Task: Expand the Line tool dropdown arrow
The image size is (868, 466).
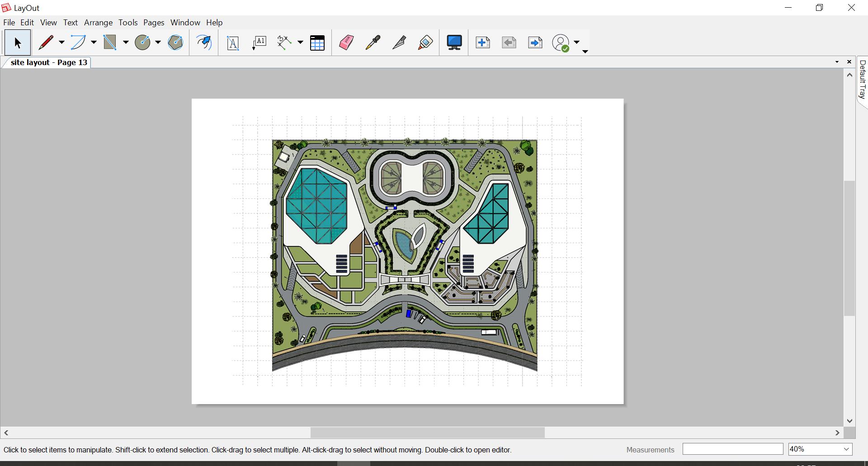Action: [61, 42]
